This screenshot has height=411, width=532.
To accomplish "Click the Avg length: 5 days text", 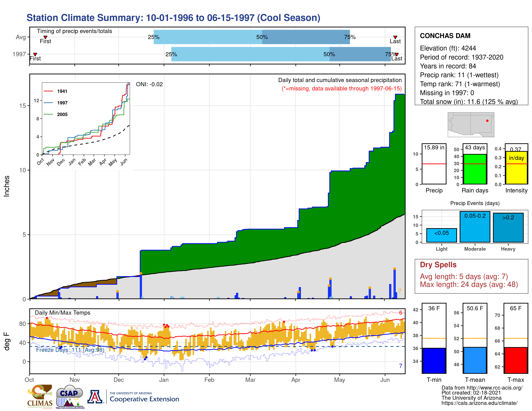I will (x=464, y=277).
